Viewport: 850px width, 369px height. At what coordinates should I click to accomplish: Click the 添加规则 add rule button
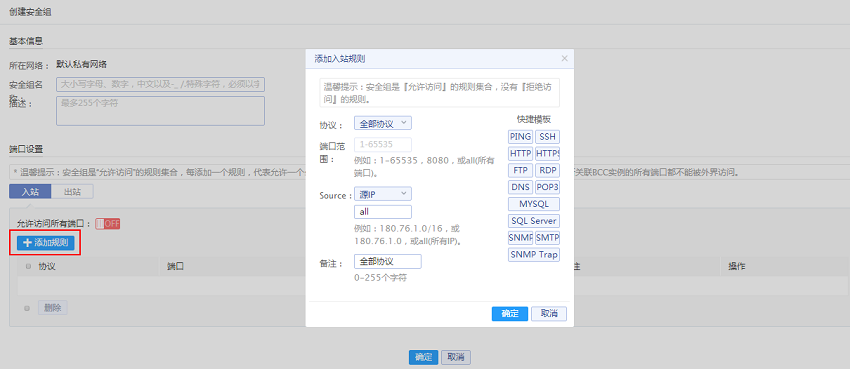point(46,243)
